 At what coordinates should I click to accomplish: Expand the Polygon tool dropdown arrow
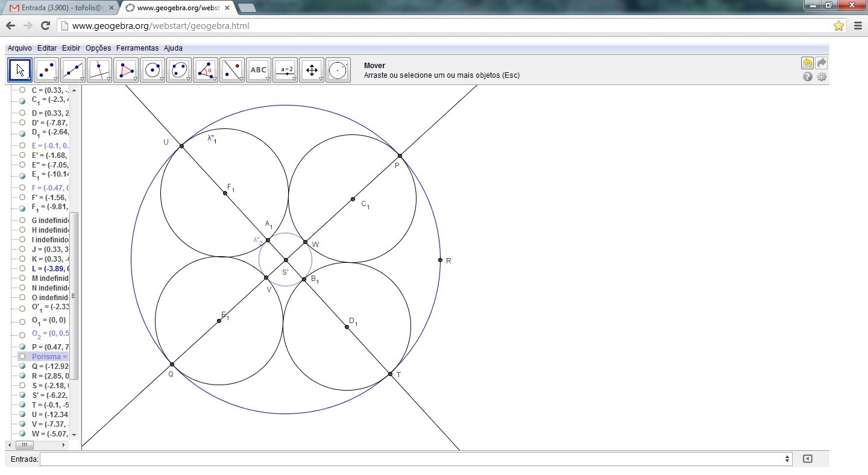click(135, 79)
